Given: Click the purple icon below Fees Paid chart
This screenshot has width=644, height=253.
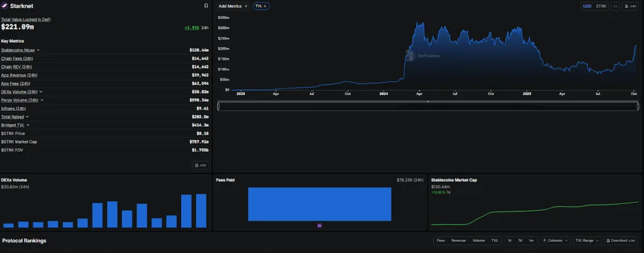Looking at the screenshot, I should 319,225.
